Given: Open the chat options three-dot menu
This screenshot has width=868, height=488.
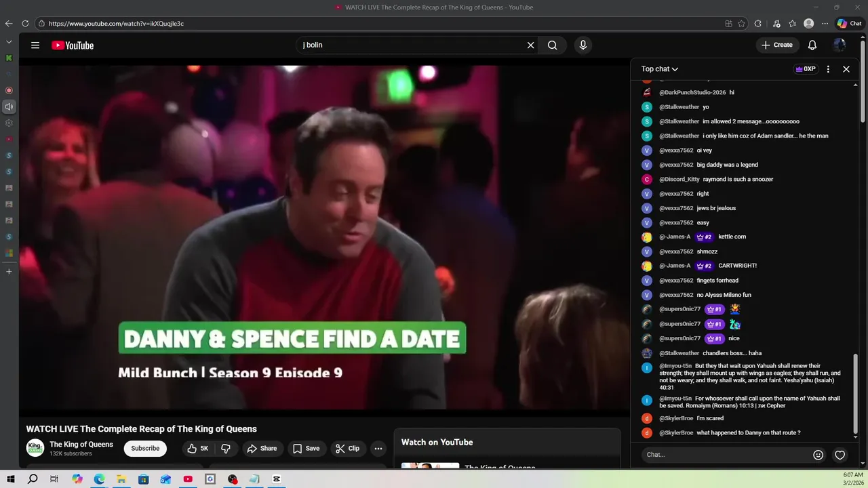Looking at the screenshot, I should click(828, 69).
